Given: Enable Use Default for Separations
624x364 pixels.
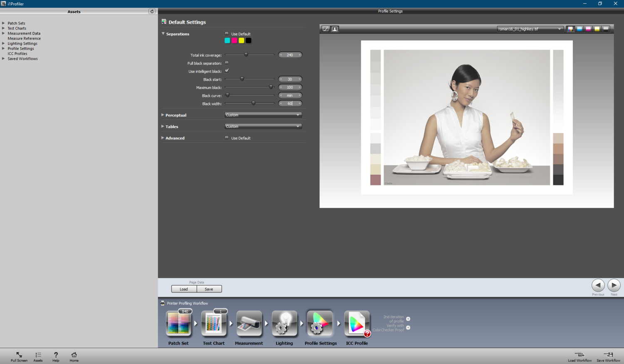Looking at the screenshot, I should pos(227,34).
